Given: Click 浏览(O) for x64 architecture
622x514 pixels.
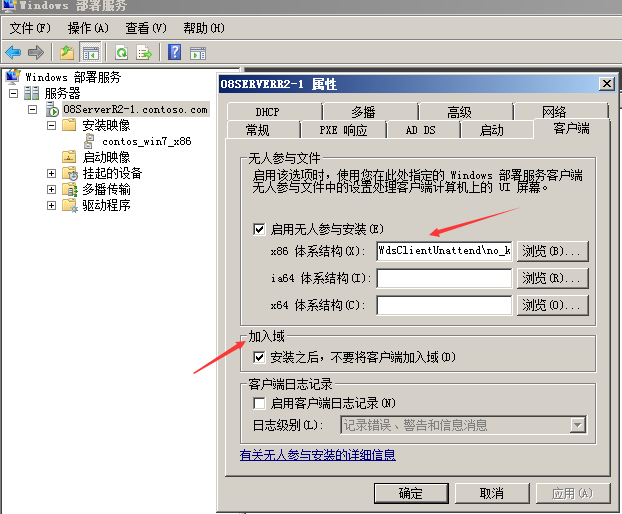Looking at the screenshot, I should pyautogui.click(x=553, y=305).
